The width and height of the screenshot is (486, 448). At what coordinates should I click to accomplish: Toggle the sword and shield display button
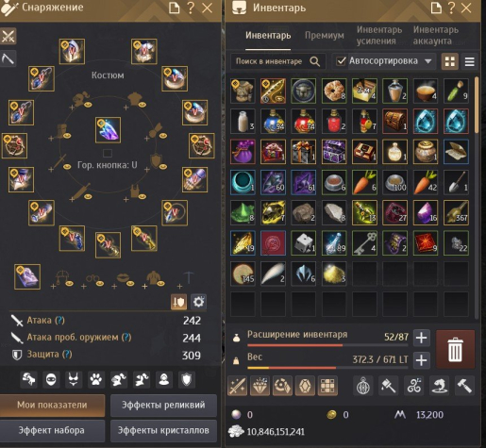point(178,302)
